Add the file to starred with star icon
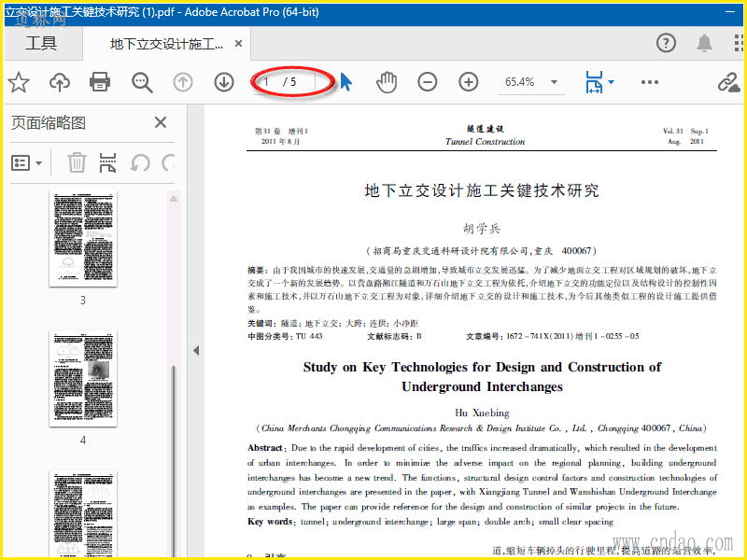The height and width of the screenshot is (560, 747). coord(19,82)
